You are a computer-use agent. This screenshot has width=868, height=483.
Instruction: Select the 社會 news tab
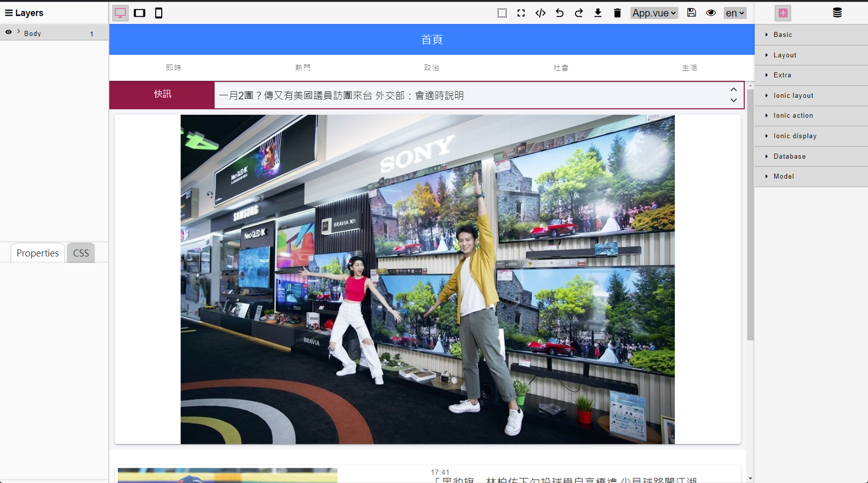(x=561, y=67)
